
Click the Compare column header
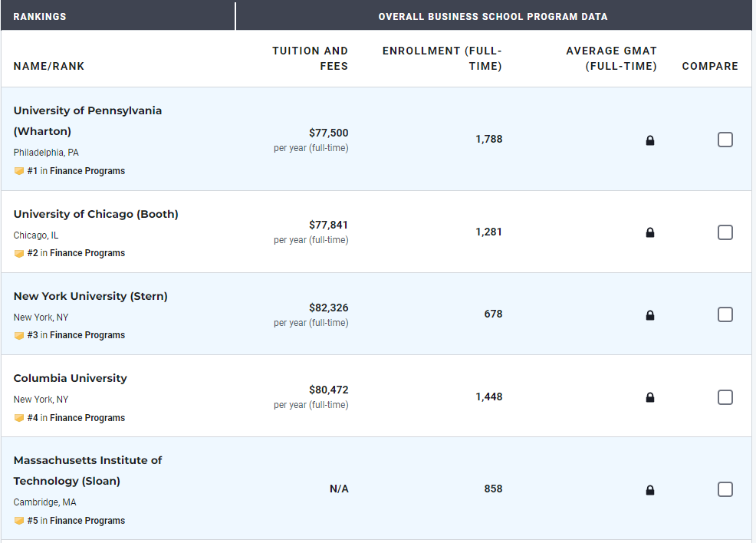pos(710,66)
